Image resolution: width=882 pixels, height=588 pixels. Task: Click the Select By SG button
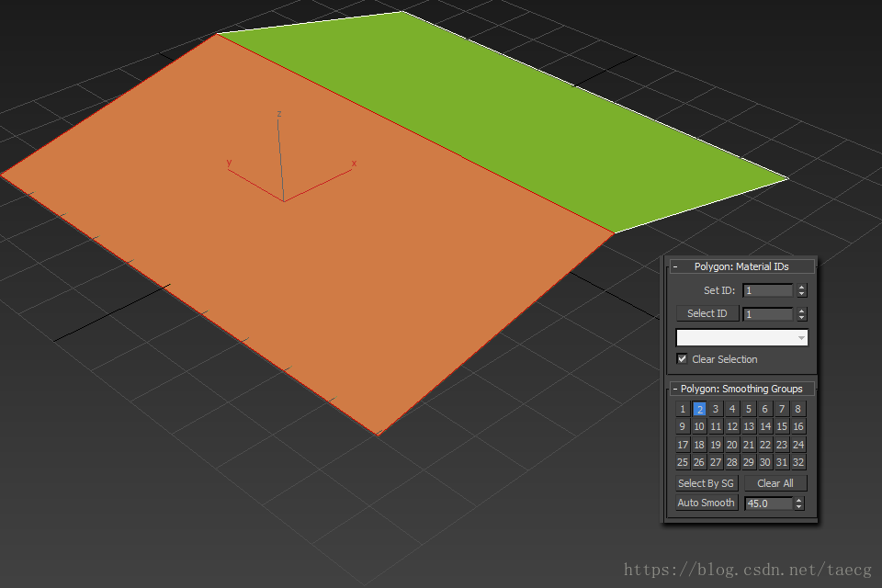click(707, 483)
